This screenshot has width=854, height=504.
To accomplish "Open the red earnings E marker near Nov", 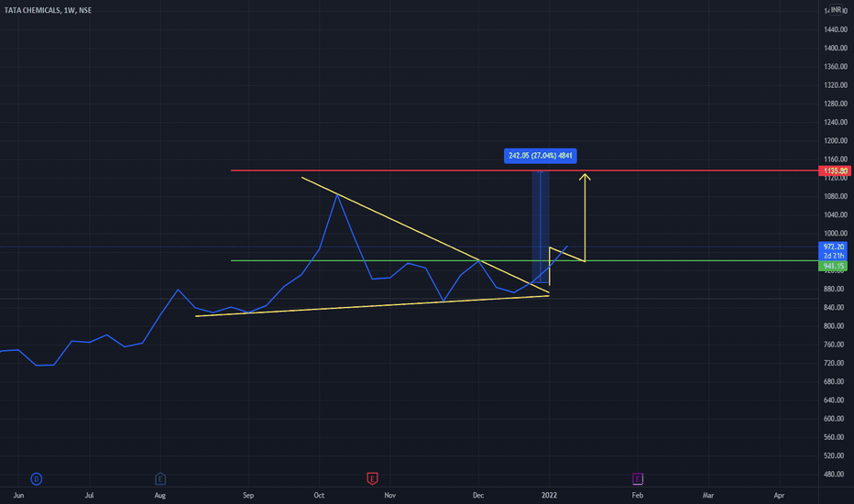I will [x=372, y=479].
